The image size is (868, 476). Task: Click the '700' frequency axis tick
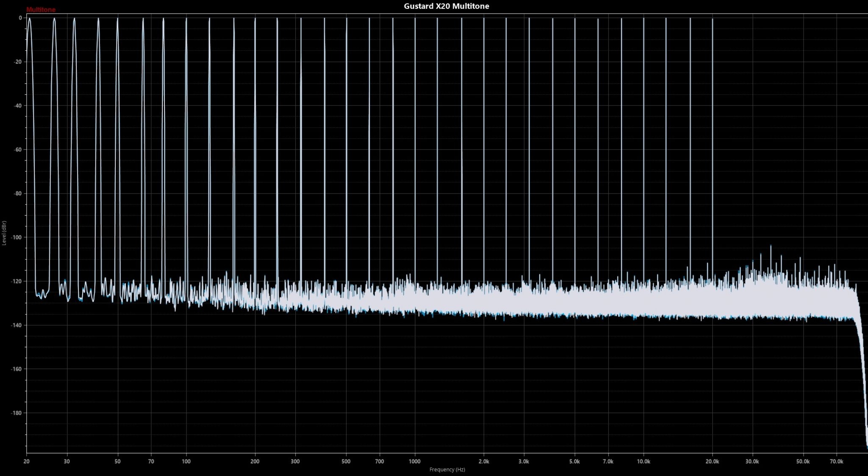379,462
